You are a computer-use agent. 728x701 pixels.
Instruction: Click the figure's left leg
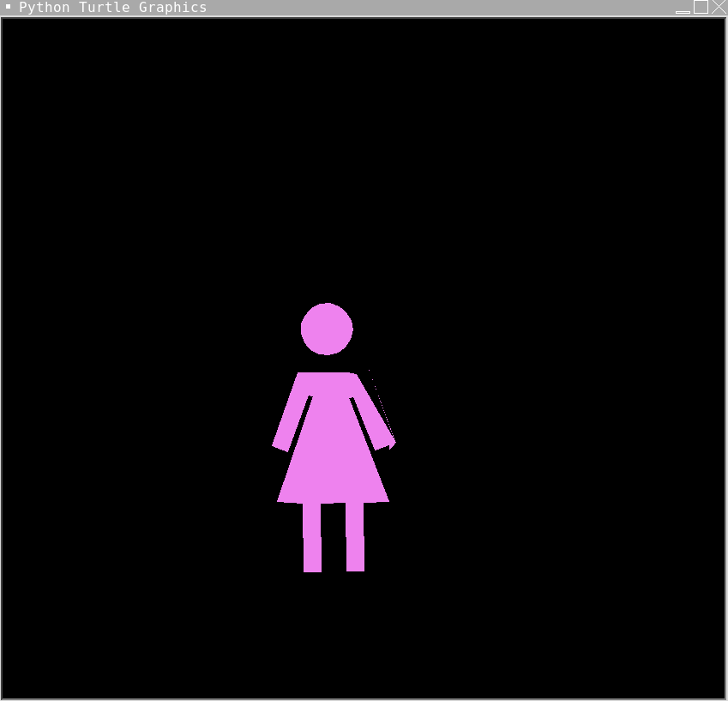pos(312,537)
